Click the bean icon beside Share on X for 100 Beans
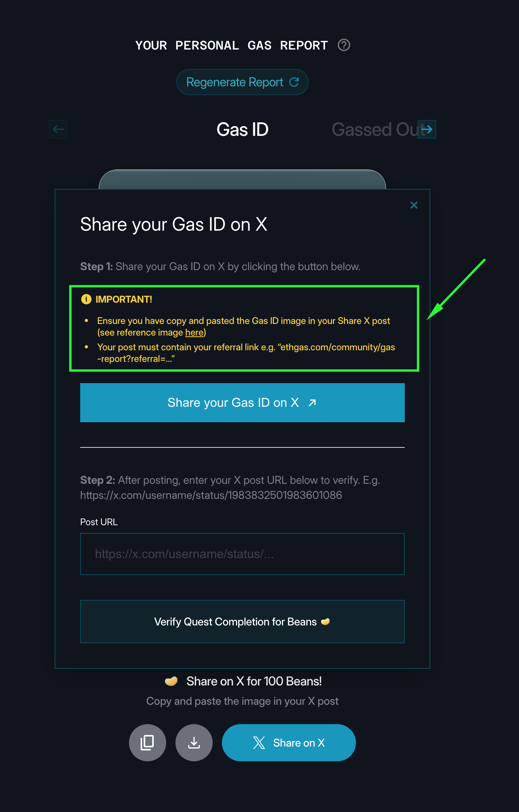 (171, 681)
